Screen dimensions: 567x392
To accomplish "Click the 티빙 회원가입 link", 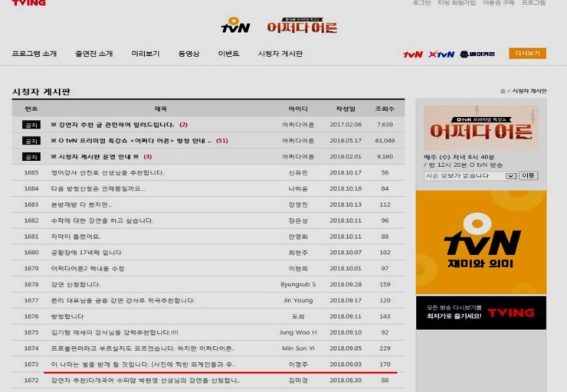I will (455, 3).
